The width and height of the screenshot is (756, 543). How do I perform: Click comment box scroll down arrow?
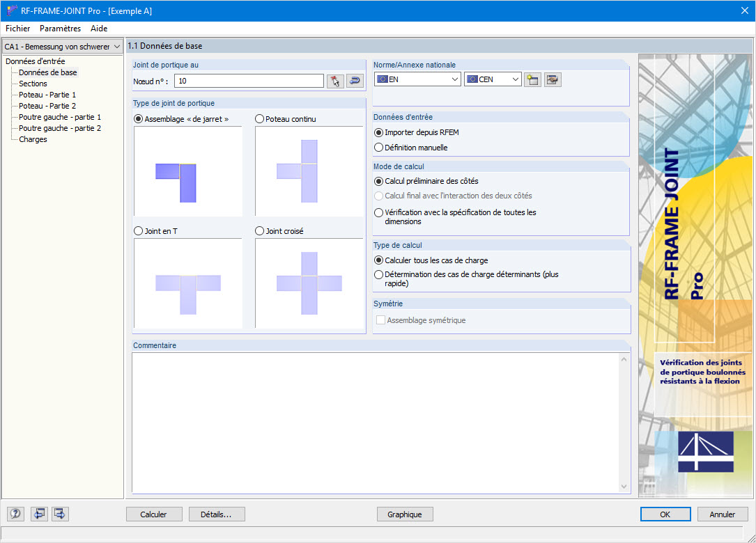pyautogui.click(x=624, y=487)
